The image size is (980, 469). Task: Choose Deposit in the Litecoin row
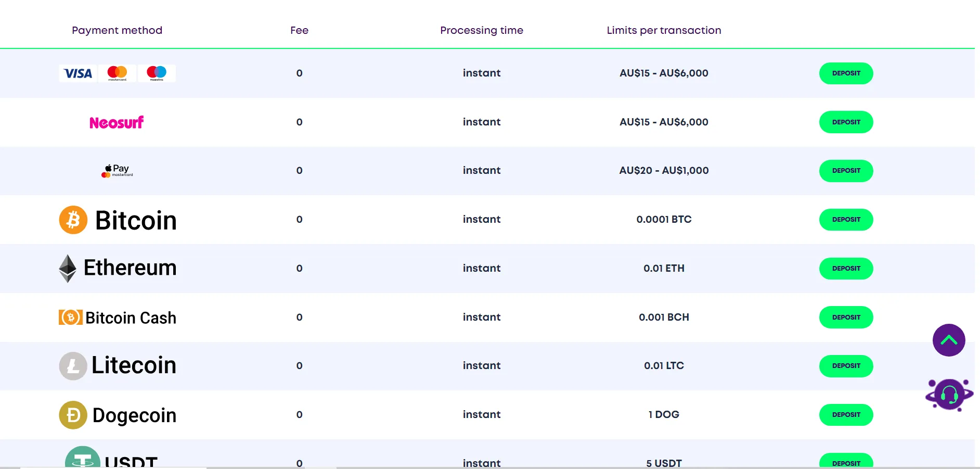(x=846, y=366)
